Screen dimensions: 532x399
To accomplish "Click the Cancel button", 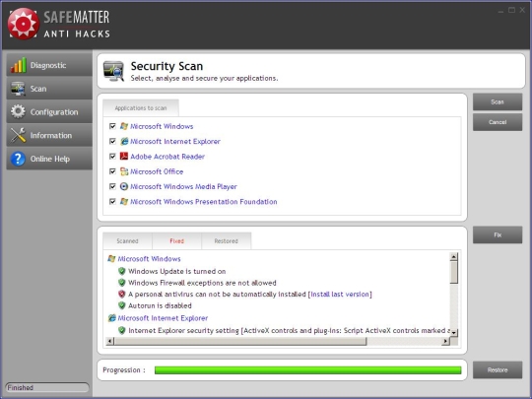I will (498, 122).
